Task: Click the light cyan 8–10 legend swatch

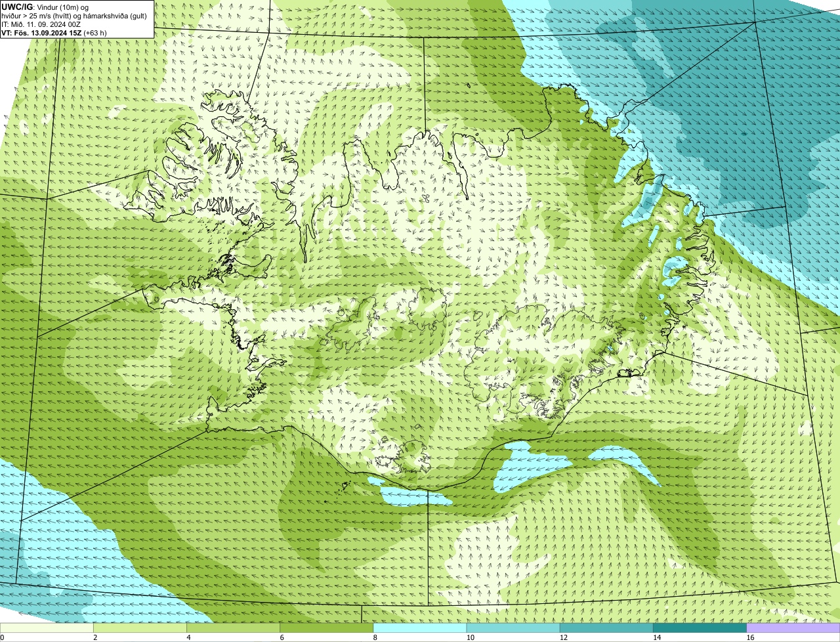Action: point(420,628)
